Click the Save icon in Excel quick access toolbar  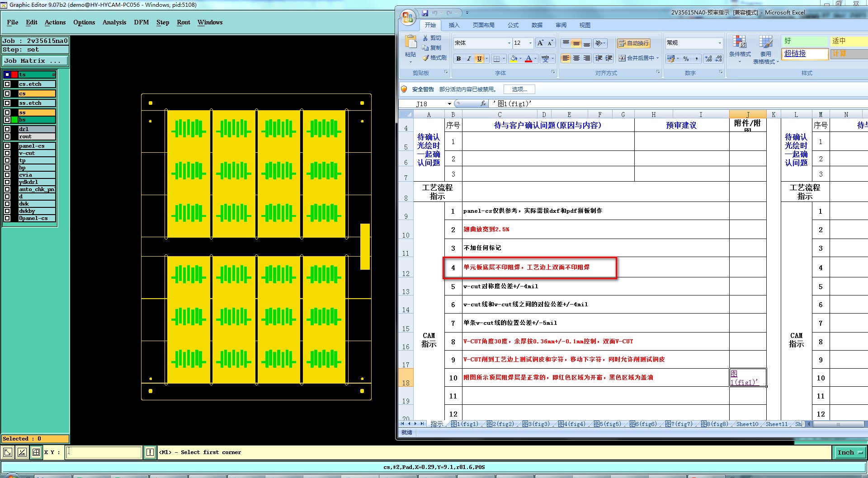point(425,13)
